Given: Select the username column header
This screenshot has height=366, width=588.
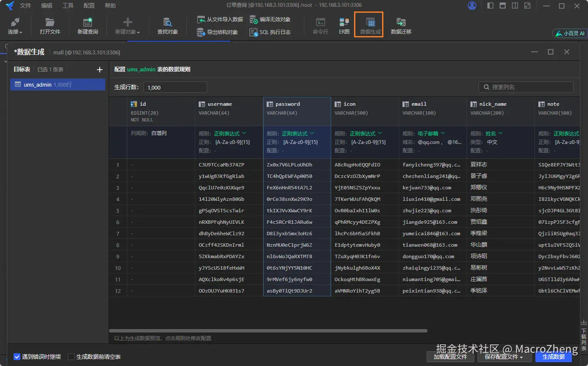Looking at the screenshot, I should click(229, 112).
